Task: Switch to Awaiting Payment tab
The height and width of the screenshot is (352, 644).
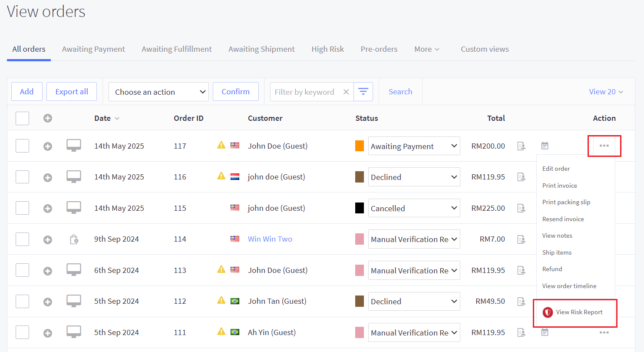Action: point(93,49)
